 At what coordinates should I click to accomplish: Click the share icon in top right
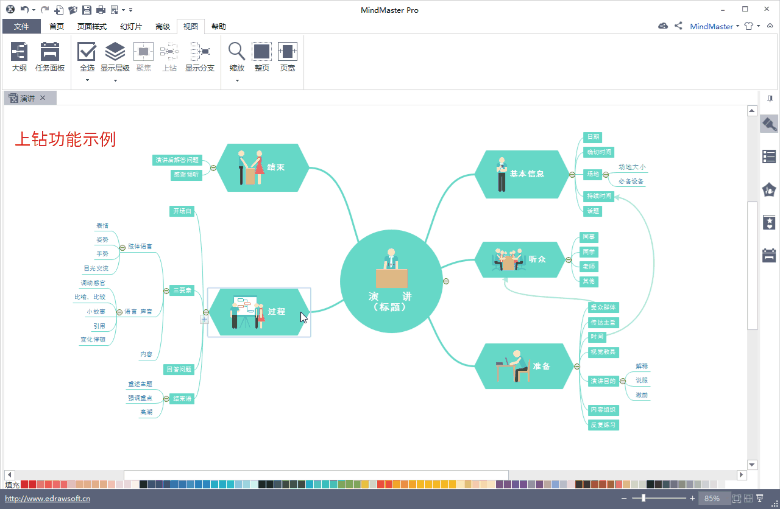[679, 25]
